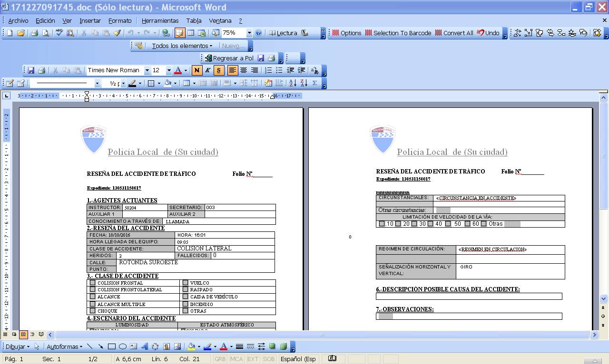Select the Rectangle shape tool
This screenshot has width=609, height=364.
tap(112, 346)
